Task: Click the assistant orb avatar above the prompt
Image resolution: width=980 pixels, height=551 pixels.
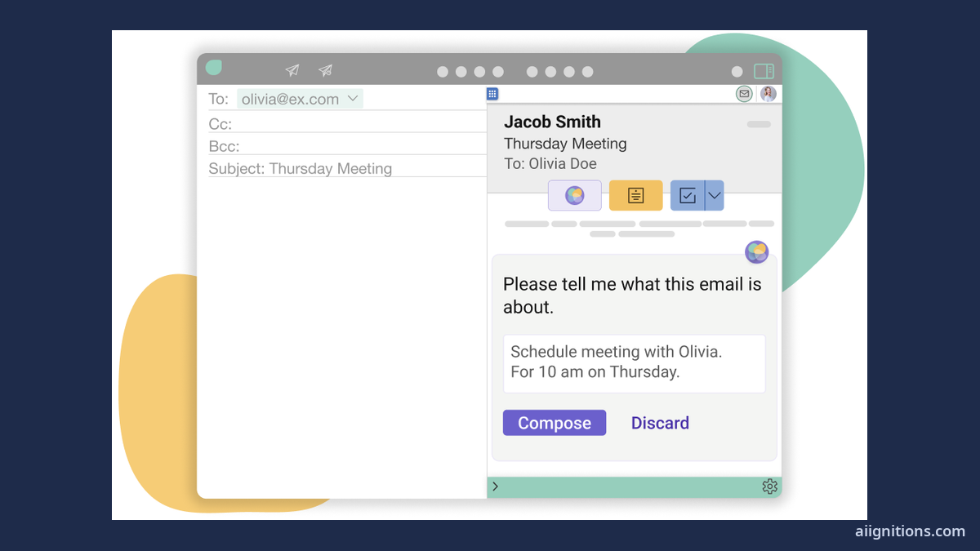Action: (x=757, y=252)
